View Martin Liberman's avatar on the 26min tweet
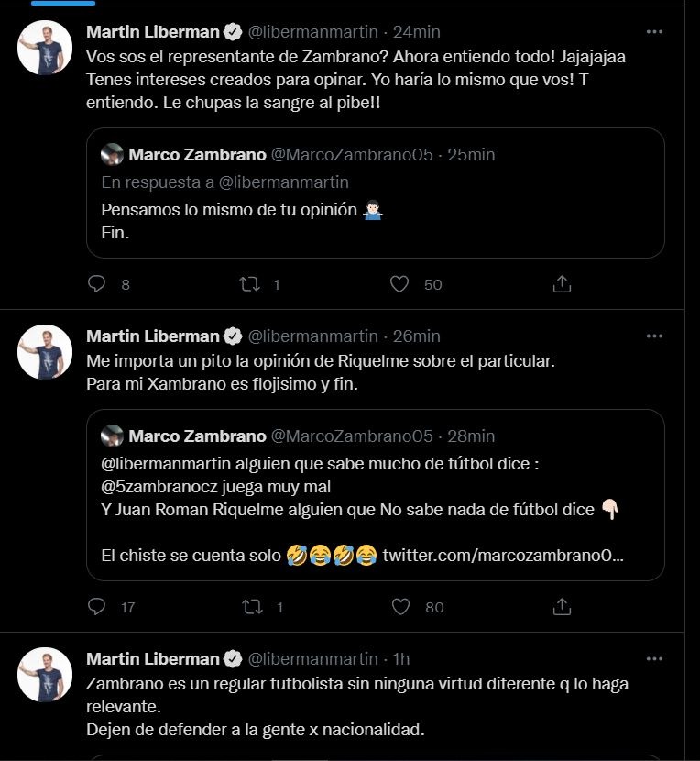Image resolution: width=700 pixels, height=761 pixels. pyautogui.click(x=45, y=352)
